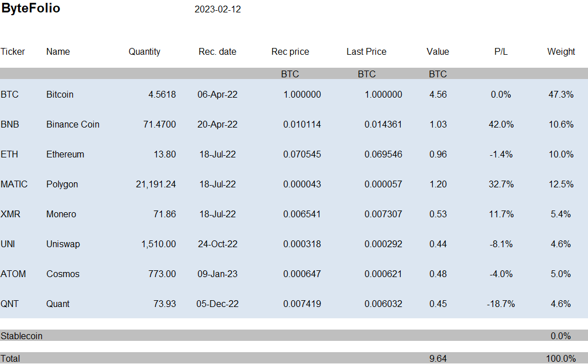
Task: Select quantity 4.5618 cell
Action: [162, 94]
